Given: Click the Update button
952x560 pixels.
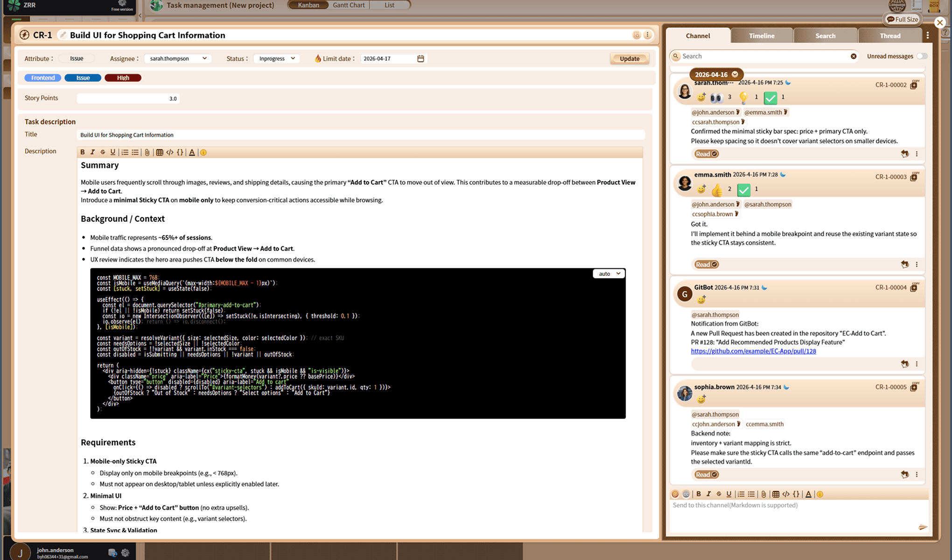Looking at the screenshot, I should pyautogui.click(x=630, y=58).
